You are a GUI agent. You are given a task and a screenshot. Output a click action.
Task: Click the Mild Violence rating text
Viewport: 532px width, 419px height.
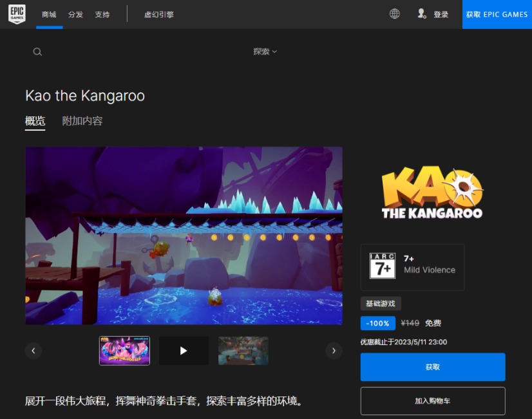point(430,270)
